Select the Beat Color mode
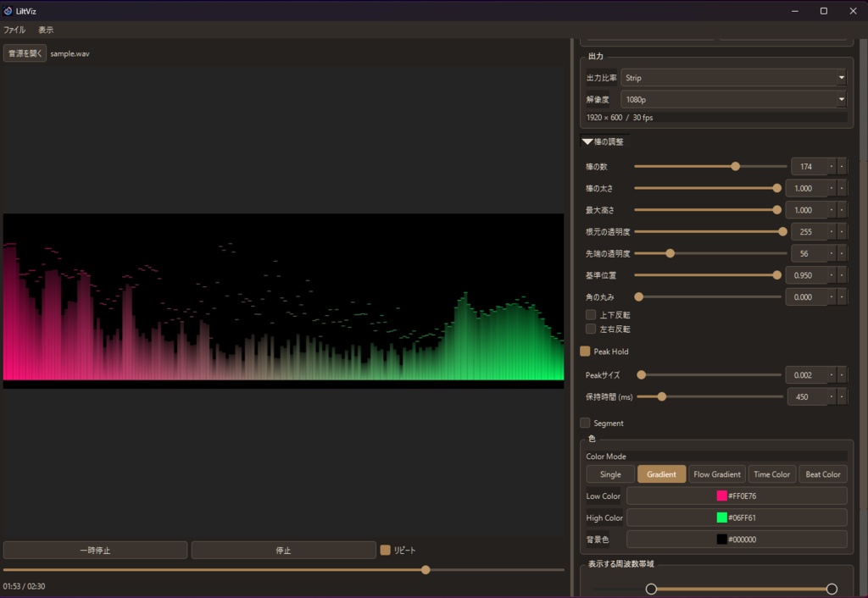Image resolution: width=868 pixels, height=598 pixels. point(822,474)
